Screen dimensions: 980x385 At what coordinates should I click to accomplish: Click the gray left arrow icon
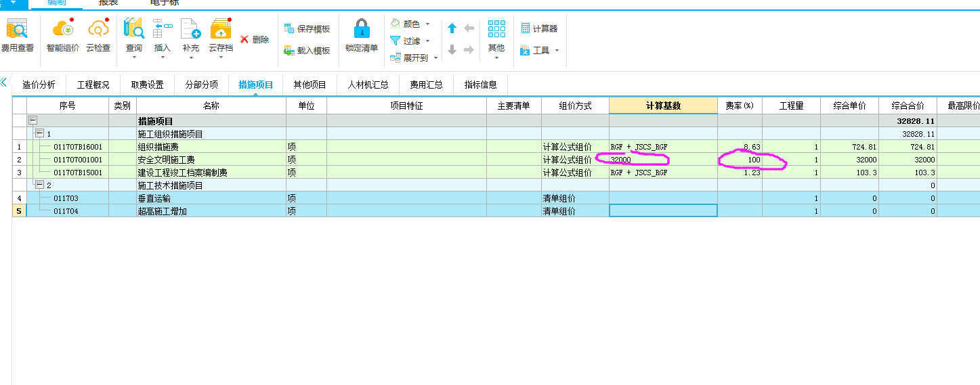[x=469, y=28]
